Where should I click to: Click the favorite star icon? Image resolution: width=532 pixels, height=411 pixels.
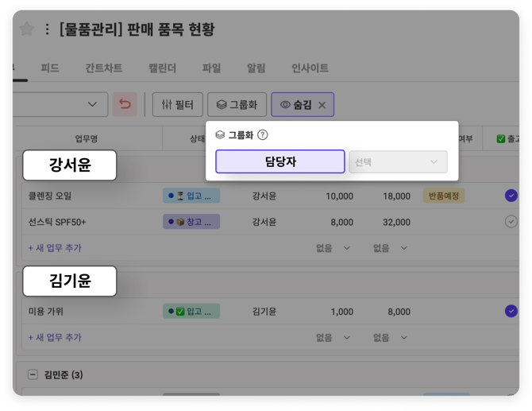tap(26, 29)
